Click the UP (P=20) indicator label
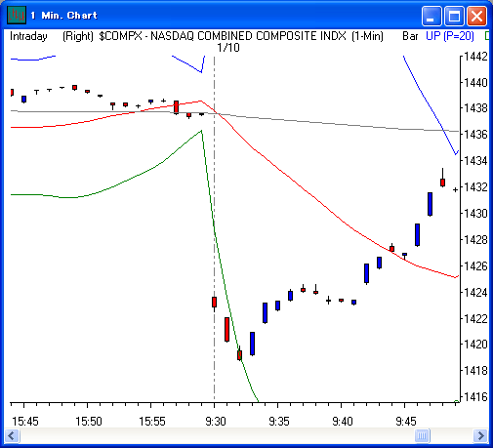 point(450,36)
